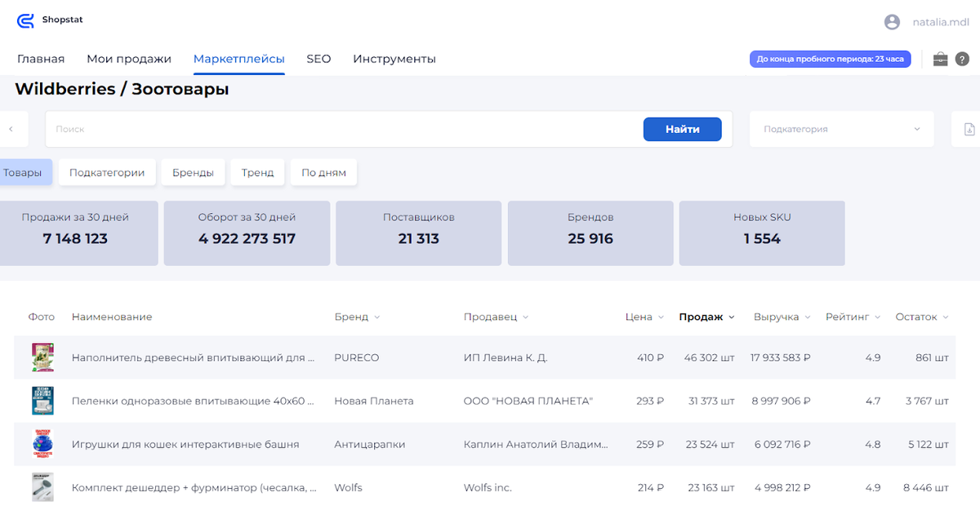Screen dimensions: 980x520
Task: Click the Найти search button
Action: [x=683, y=129]
